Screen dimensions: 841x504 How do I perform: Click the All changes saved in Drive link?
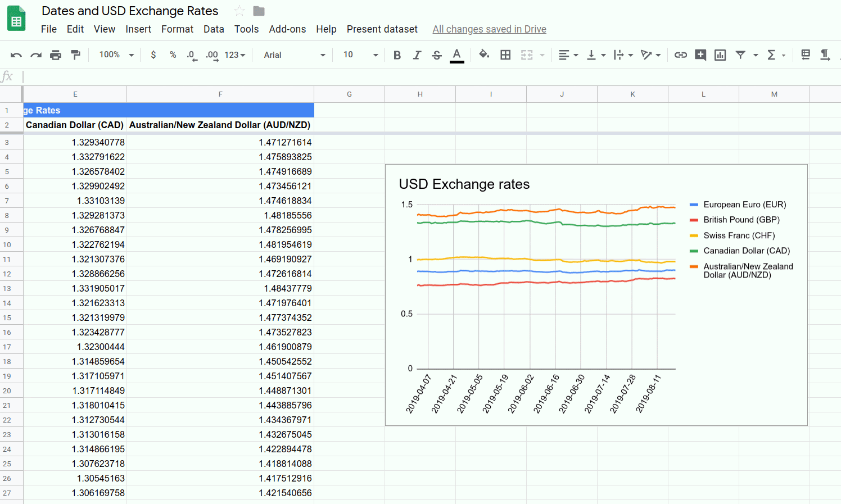(x=489, y=29)
